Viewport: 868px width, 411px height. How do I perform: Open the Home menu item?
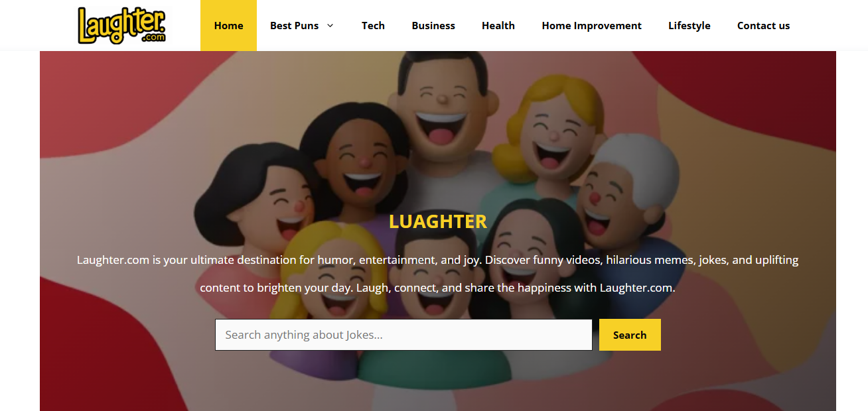(x=228, y=25)
